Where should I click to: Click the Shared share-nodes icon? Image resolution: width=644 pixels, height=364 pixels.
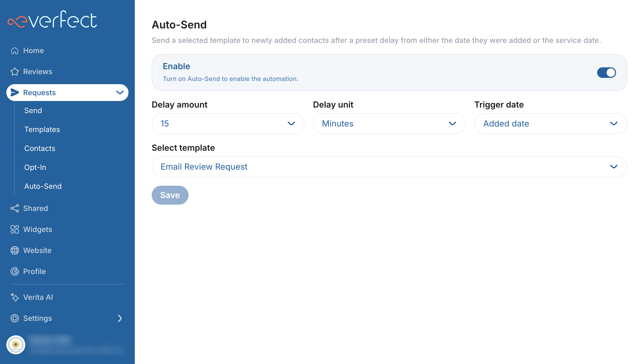click(15, 208)
